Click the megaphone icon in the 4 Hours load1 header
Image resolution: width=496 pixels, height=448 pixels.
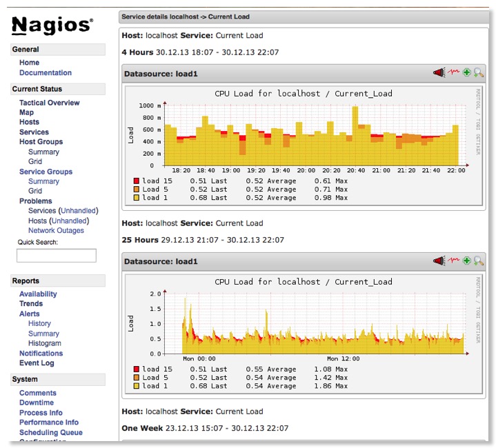pyautogui.click(x=439, y=72)
